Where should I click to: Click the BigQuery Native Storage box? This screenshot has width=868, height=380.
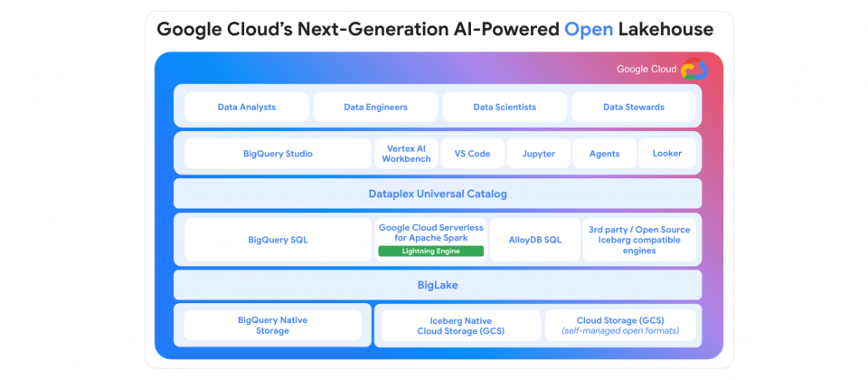(272, 325)
